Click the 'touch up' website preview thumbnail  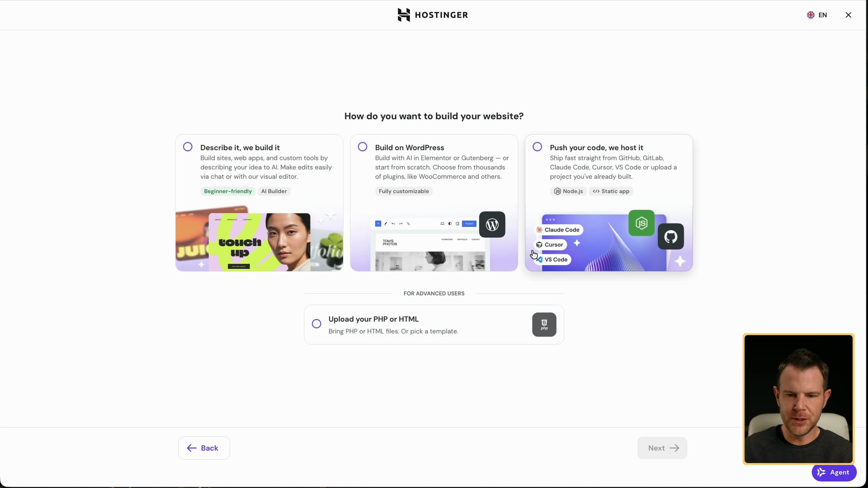click(260, 242)
